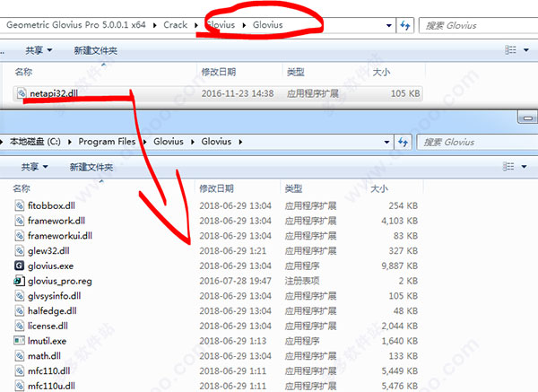Screen dimensions: 538x392
Task: Sort by 名称 column in Crack window
Action: (x=23, y=72)
